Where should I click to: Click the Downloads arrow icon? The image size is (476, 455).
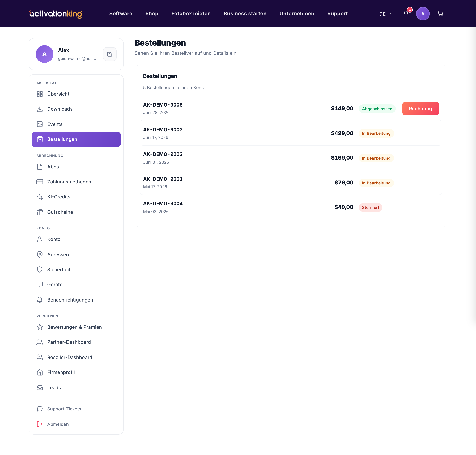tap(40, 109)
